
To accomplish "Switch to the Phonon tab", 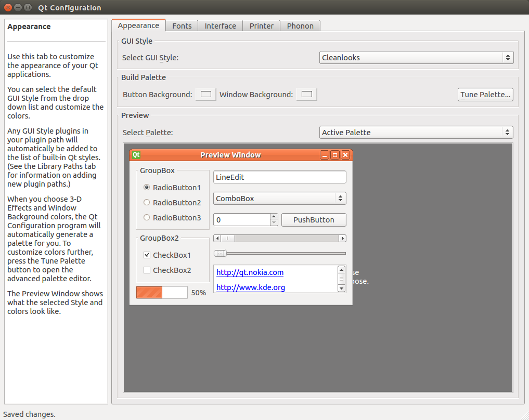I will point(300,25).
